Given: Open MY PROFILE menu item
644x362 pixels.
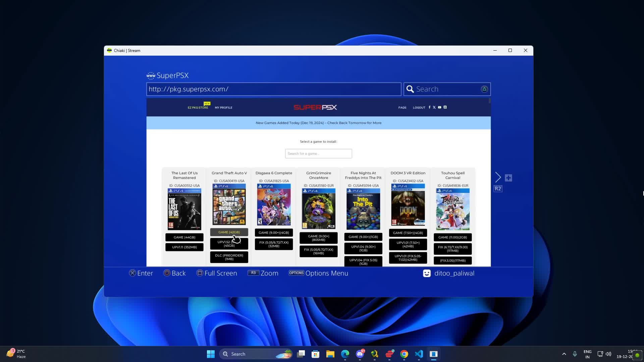Looking at the screenshot, I should point(223,108).
